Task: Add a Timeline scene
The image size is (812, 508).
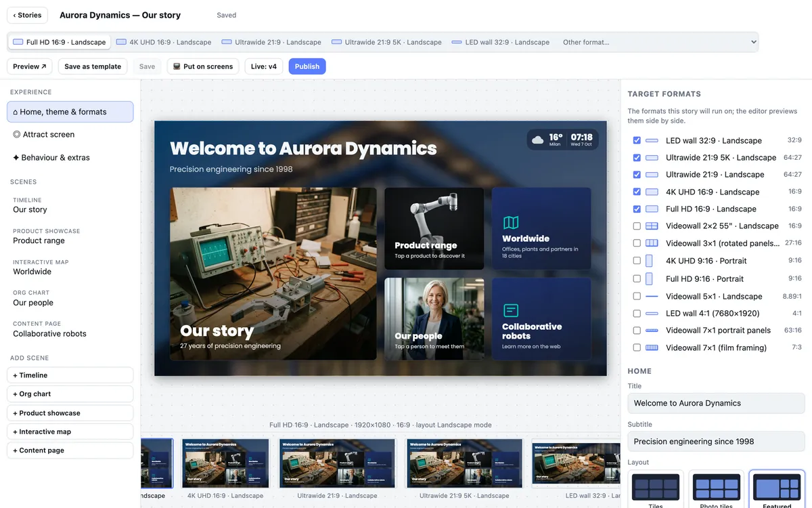Action: click(x=70, y=375)
